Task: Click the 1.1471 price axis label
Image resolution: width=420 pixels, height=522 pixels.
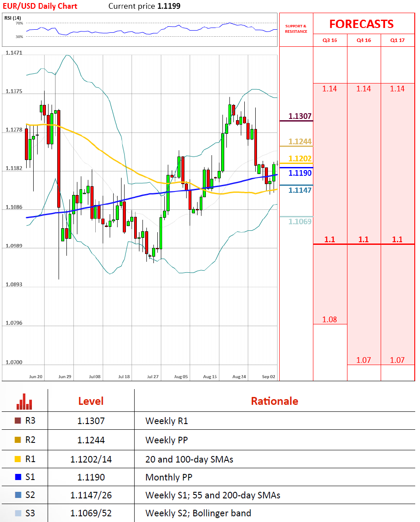Action: tap(14, 53)
